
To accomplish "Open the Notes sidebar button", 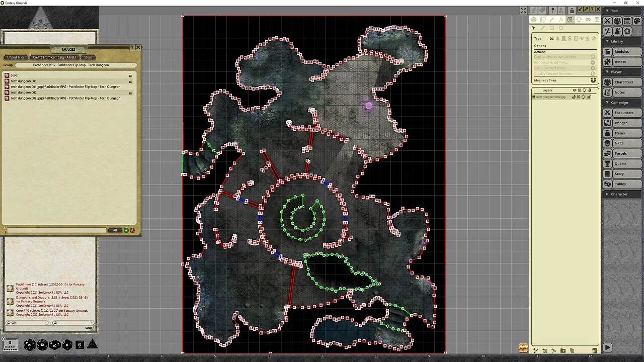I will pos(627,93).
